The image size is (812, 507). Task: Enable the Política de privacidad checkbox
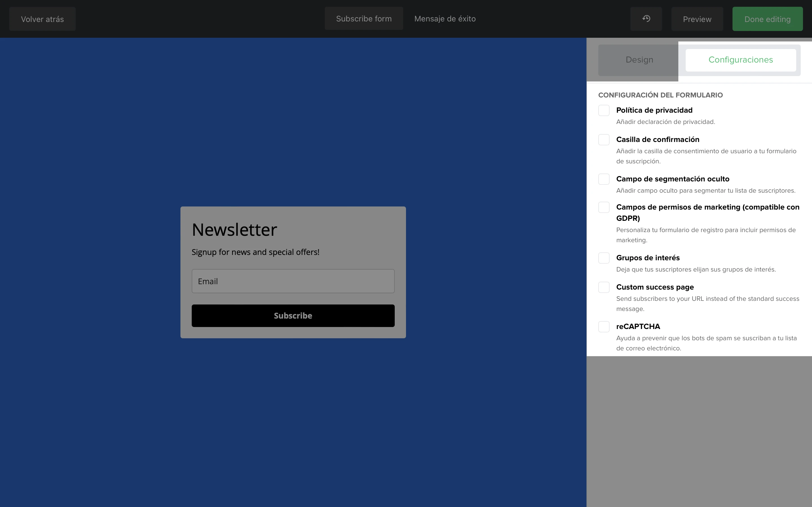604,110
